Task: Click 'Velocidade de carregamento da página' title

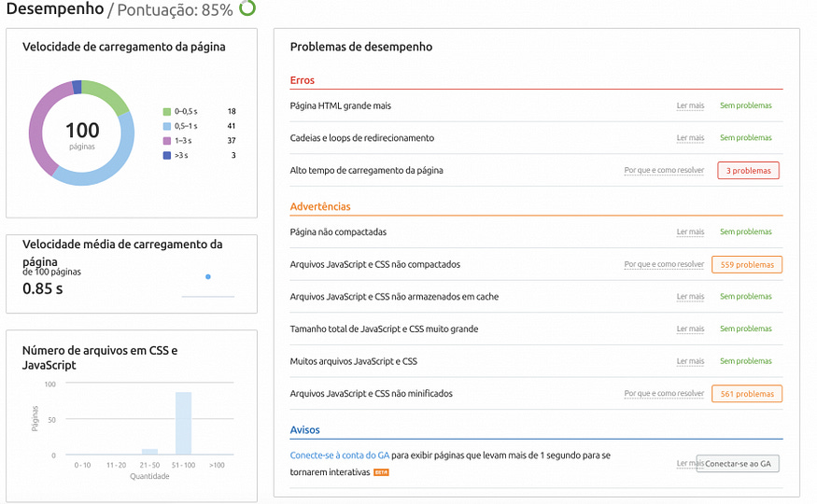Action: (124, 47)
